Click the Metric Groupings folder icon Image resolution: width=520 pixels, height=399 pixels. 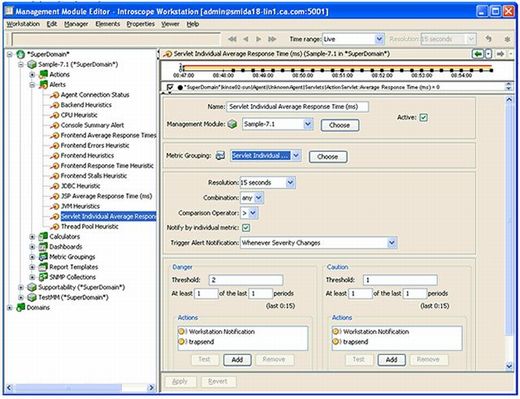pyautogui.click(x=43, y=257)
